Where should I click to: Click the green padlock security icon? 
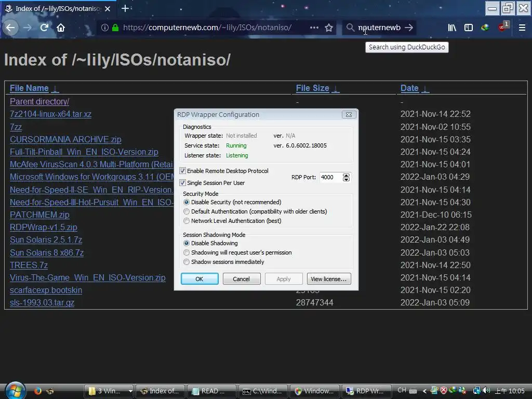(x=115, y=28)
